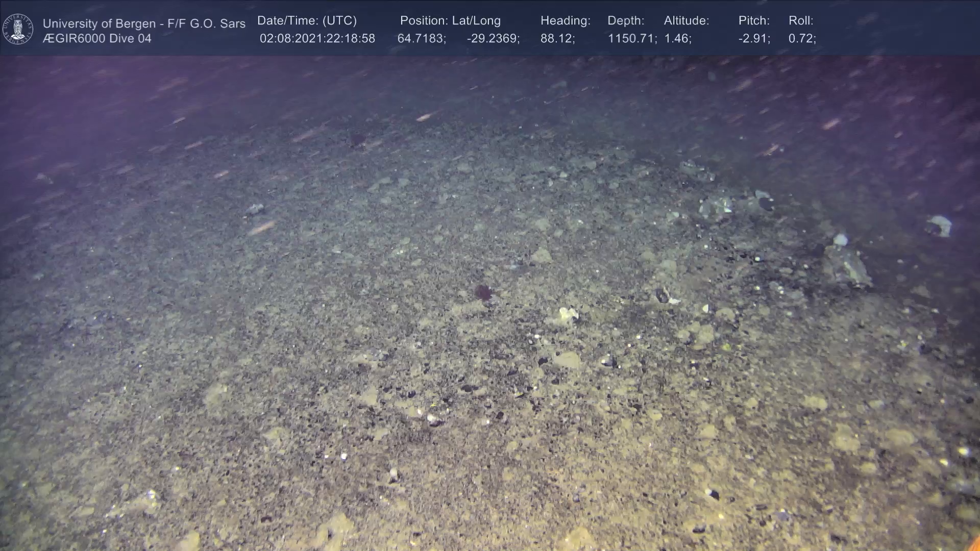The image size is (980, 551).
Task: Select the longitude value -29.2369
Action: point(493,39)
